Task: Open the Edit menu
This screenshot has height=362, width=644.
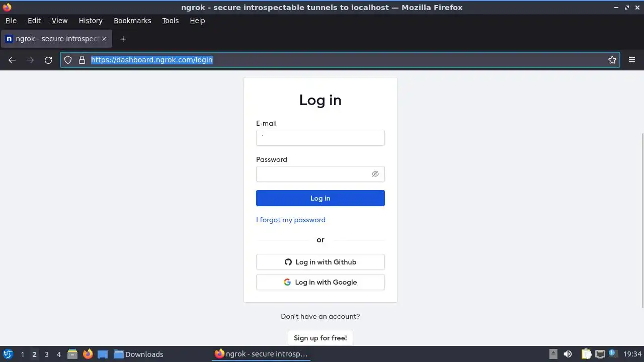Action: click(34, 21)
